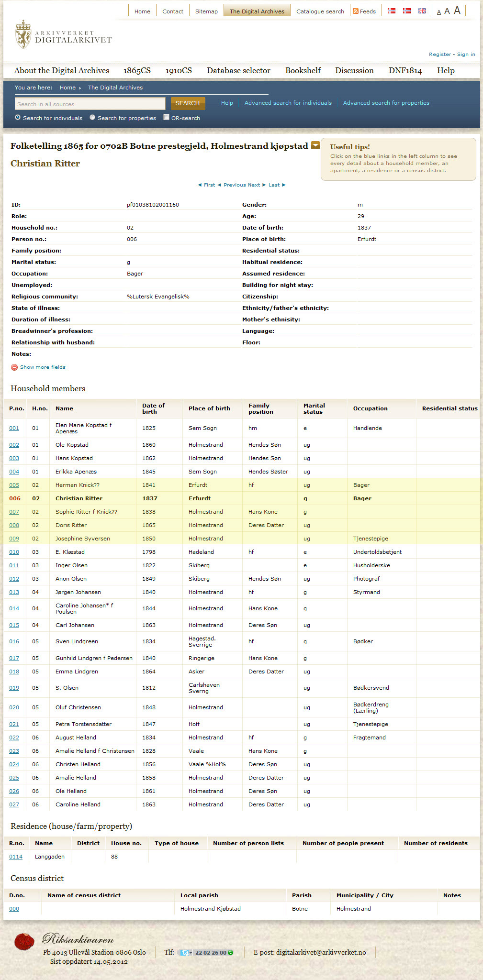Select the second Norwegian flag

(406, 11)
